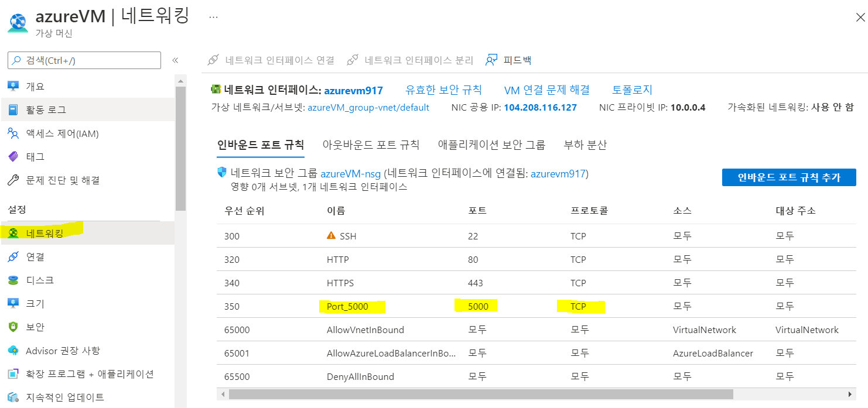Select the Port_5000 rule name

pyautogui.click(x=348, y=306)
